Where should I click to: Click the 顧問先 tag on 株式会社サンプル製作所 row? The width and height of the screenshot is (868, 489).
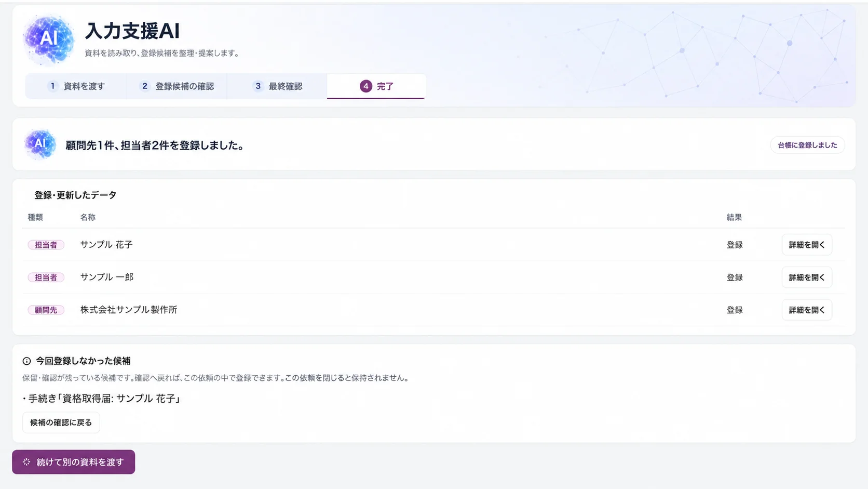click(46, 310)
